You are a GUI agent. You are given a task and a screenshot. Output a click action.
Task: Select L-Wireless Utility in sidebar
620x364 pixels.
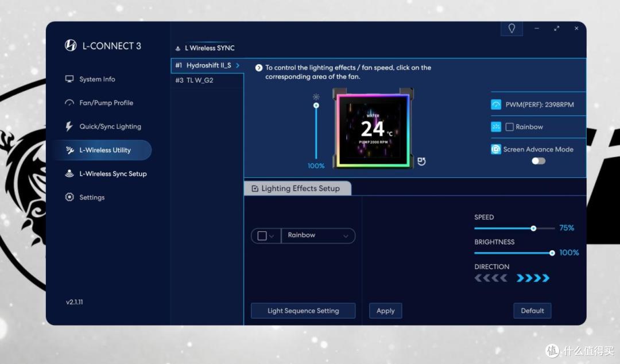103,150
